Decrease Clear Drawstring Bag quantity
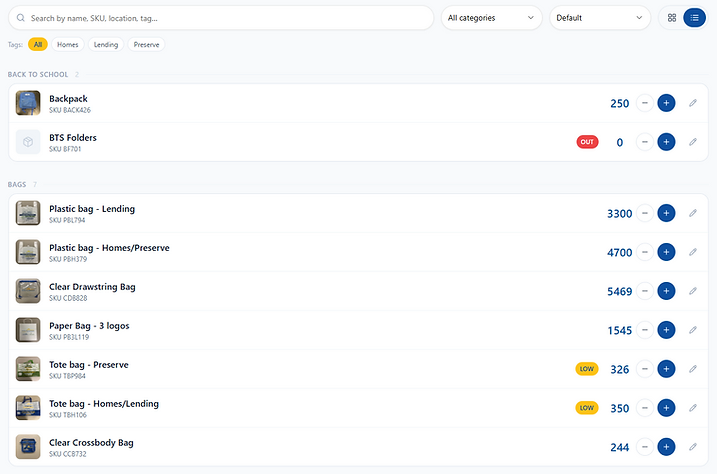The height and width of the screenshot is (474, 717). click(x=645, y=291)
